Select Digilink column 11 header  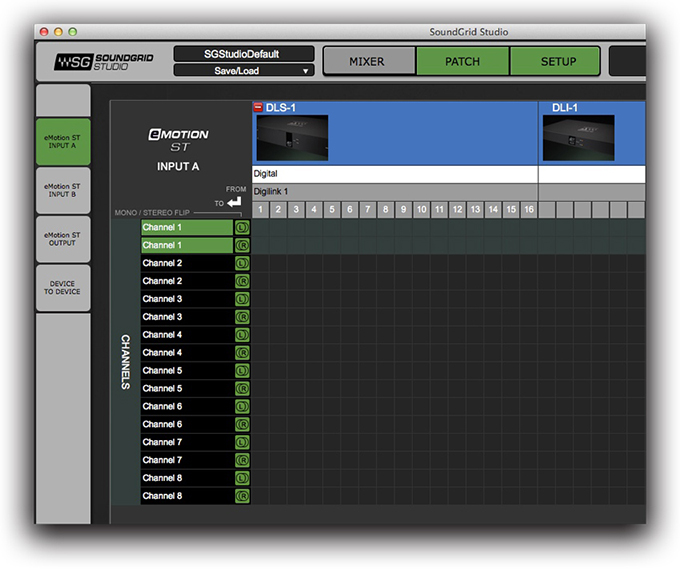click(439, 210)
